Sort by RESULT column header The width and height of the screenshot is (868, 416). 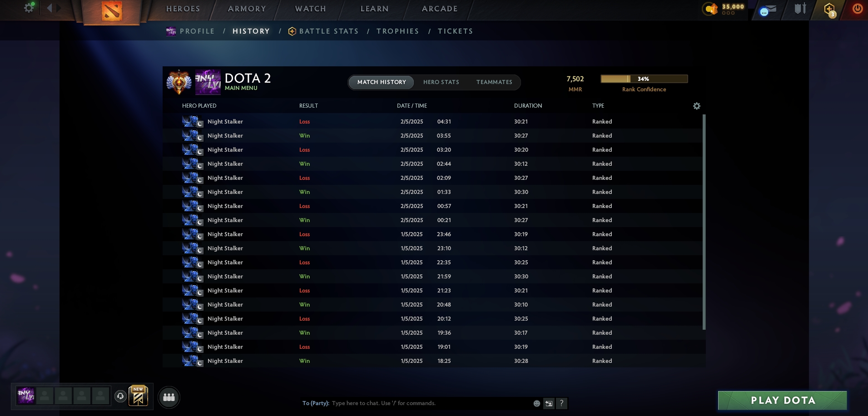point(308,106)
